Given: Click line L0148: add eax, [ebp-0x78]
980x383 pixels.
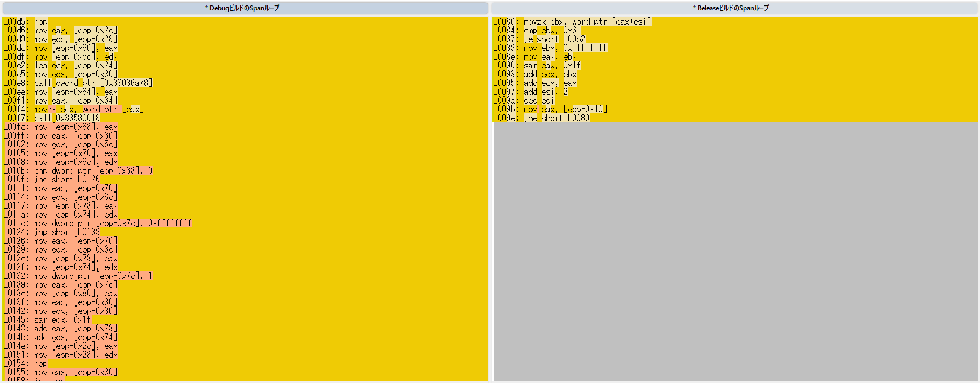Looking at the screenshot, I should click(x=60, y=329).
